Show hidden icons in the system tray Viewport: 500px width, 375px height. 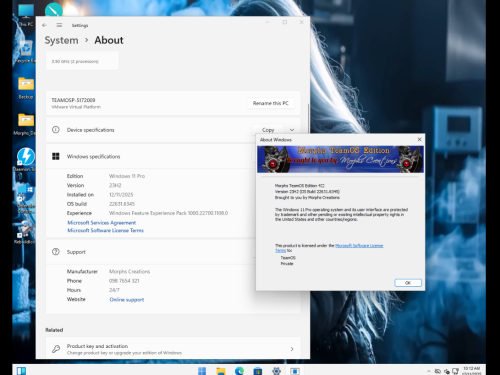click(x=428, y=371)
